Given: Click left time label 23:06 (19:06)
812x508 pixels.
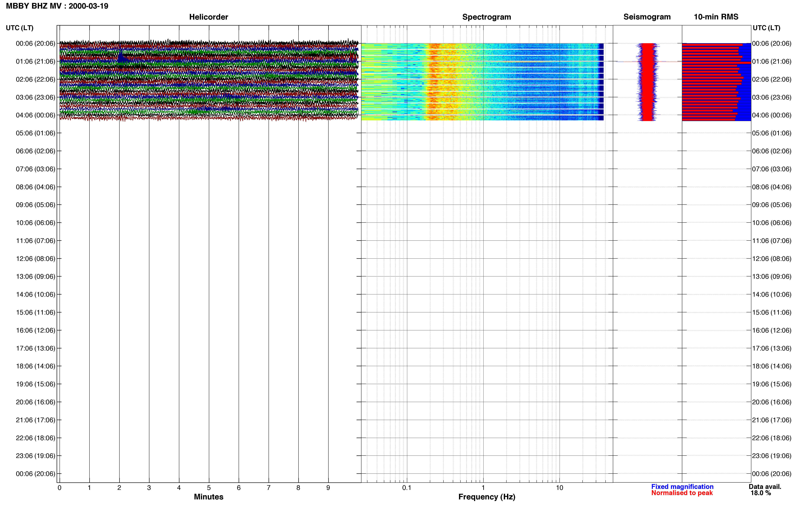Looking at the screenshot, I should 35,456.
